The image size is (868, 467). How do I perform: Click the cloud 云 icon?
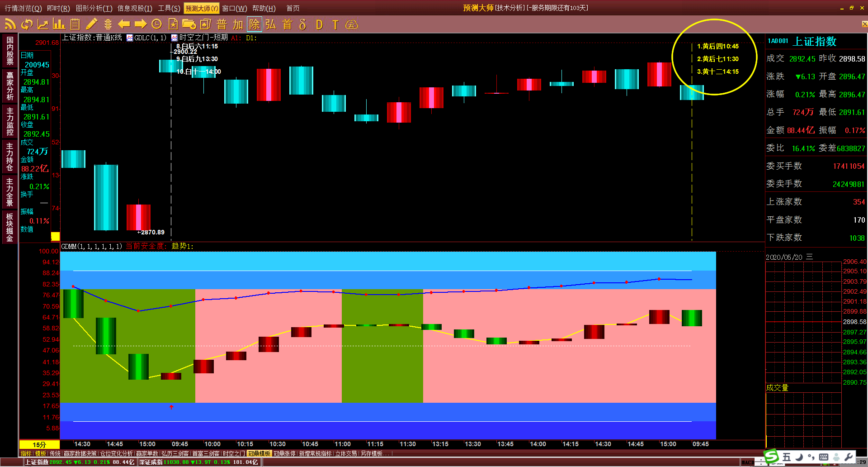(351, 24)
